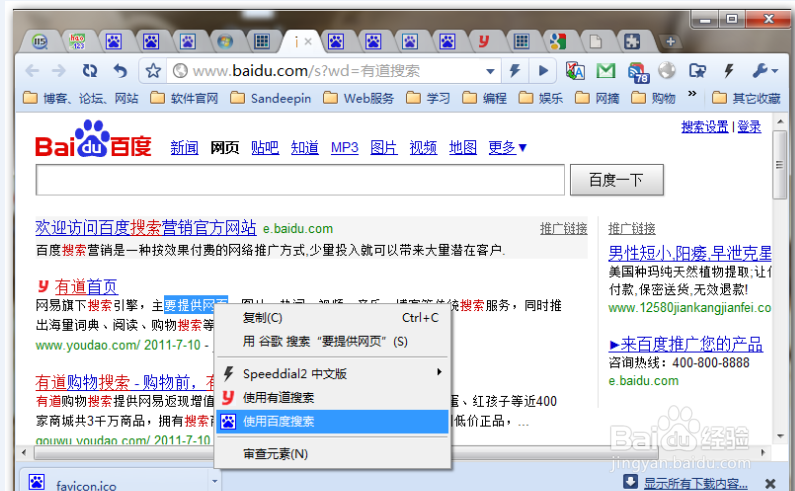Open the Web服务 bookmark folder

tap(358, 98)
